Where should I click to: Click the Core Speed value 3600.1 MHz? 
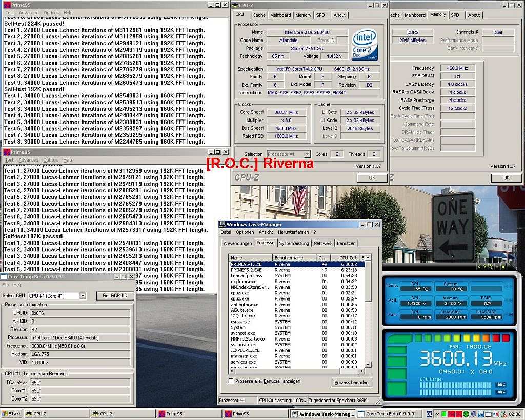(x=286, y=112)
